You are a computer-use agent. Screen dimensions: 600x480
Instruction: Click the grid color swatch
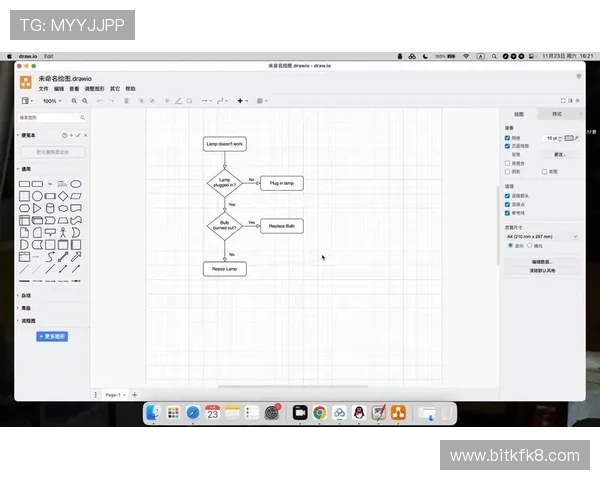(569, 138)
